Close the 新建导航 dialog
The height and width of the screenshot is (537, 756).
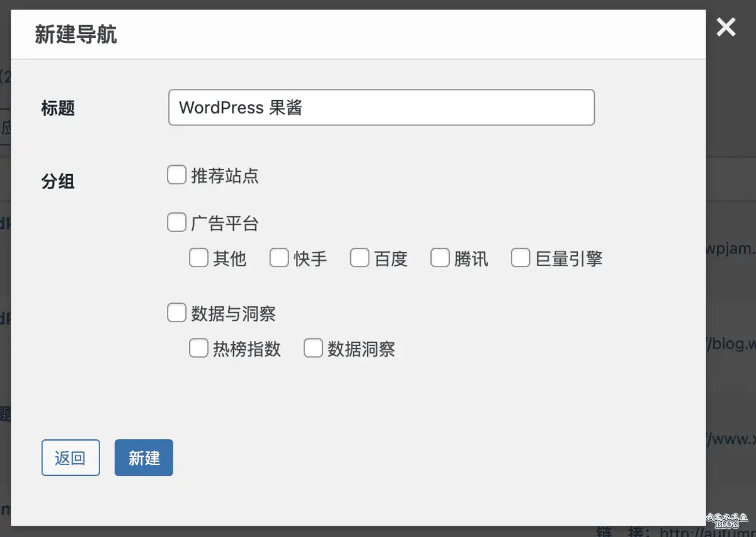tap(725, 27)
